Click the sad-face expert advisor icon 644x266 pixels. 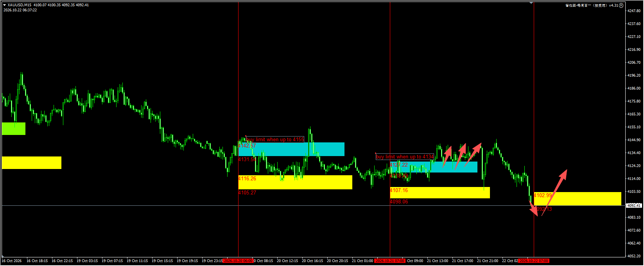click(621, 5)
